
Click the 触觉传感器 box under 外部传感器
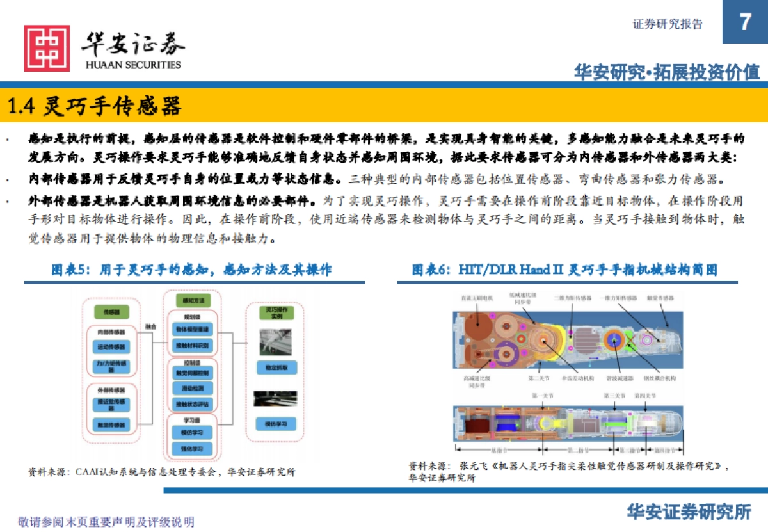(111, 424)
